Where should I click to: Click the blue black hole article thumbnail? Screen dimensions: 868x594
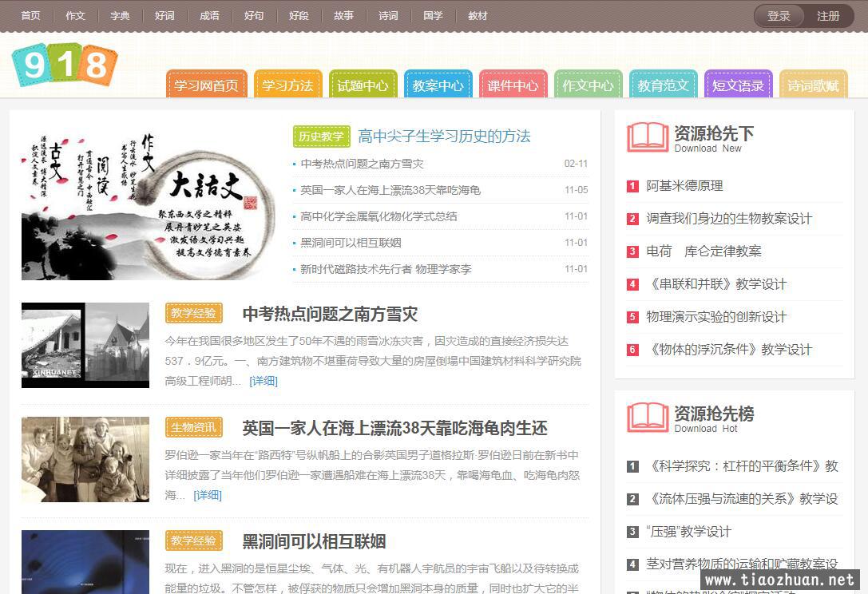point(85,562)
